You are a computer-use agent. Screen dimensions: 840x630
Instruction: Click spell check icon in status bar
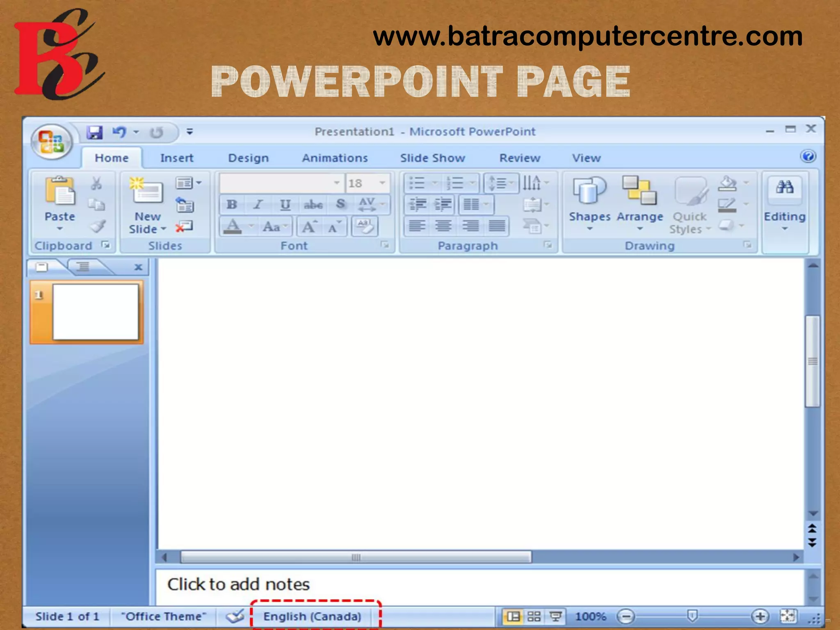(235, 616)
